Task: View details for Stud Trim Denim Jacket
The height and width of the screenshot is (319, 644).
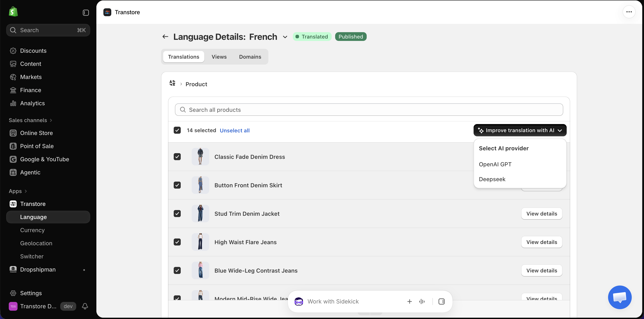Action: 542,214
